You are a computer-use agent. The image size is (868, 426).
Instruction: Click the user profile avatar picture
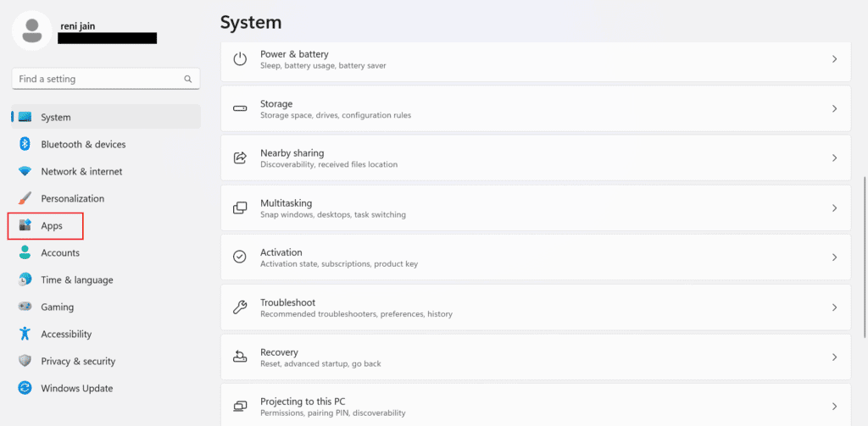click(32, 30)
